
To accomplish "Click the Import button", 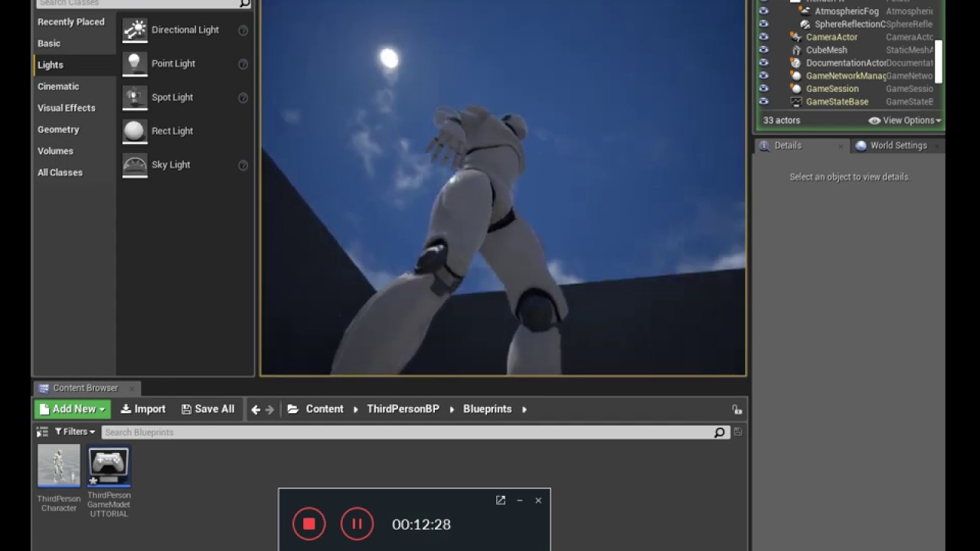I will click(x=143, y=409).
